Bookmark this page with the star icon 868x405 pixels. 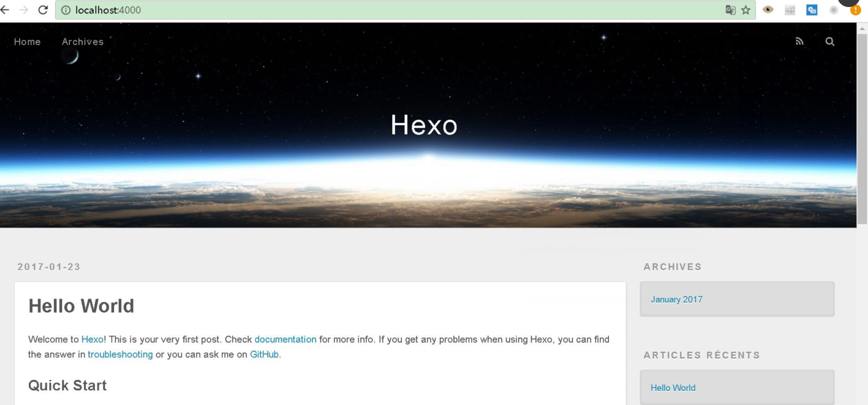tap(746, 10)
